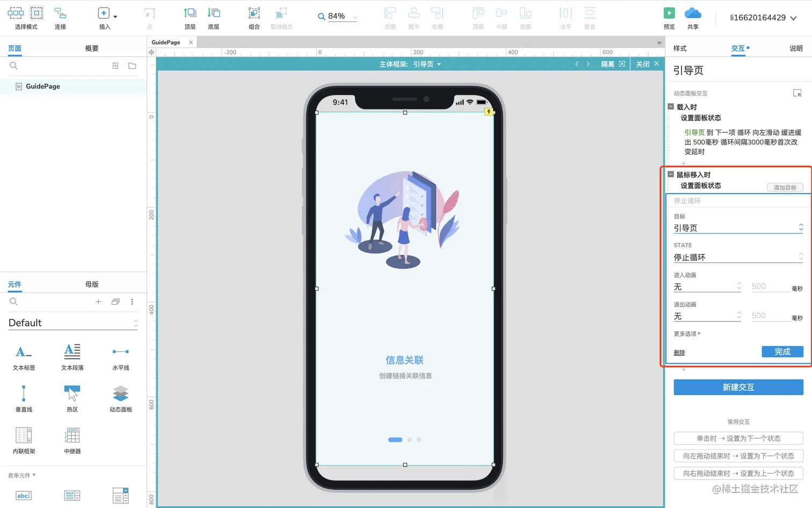The image size is (812, 508).
Task: Select the 中继器 repeater widget
Action: coord(72,440)
